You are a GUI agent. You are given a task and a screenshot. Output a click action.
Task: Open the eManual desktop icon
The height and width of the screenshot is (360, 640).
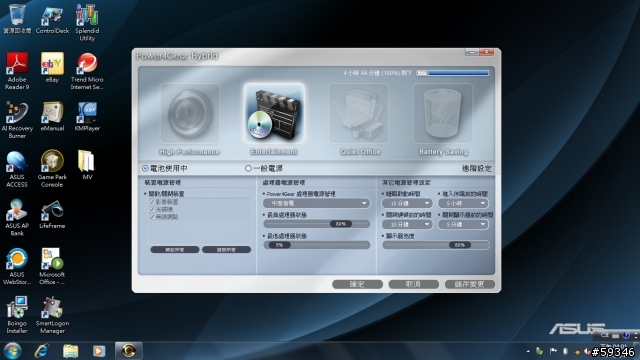tap(52, 116)
